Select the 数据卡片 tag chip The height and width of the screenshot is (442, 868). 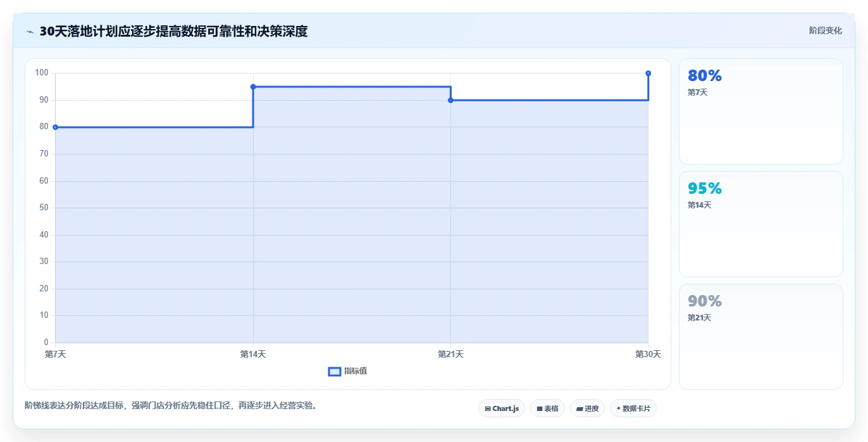(x=633, y=408)
